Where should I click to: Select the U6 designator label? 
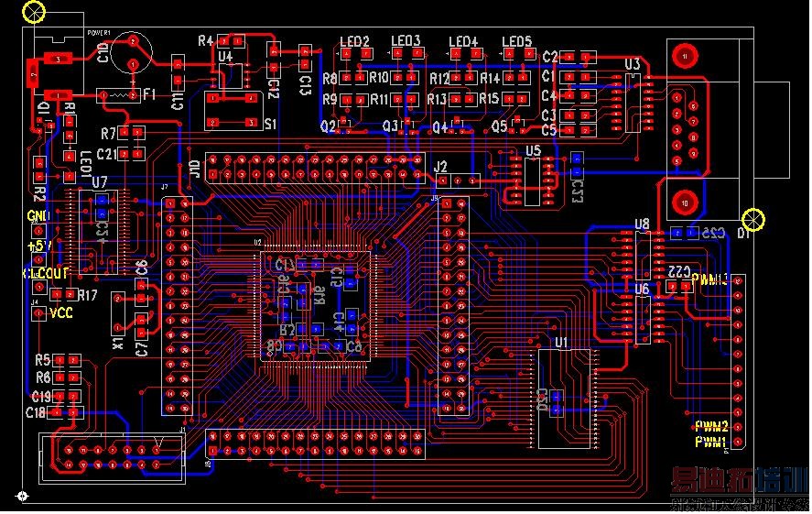642,289
